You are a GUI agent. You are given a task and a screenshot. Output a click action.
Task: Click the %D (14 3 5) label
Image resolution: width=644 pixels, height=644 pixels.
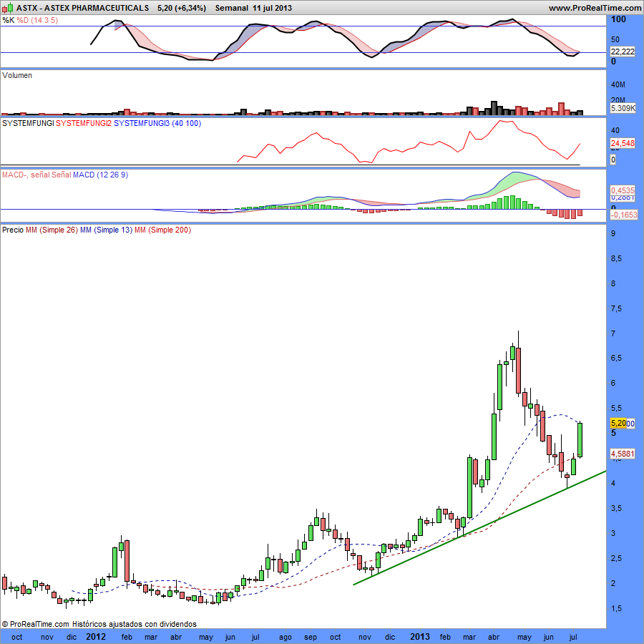[x=37, y=20]
